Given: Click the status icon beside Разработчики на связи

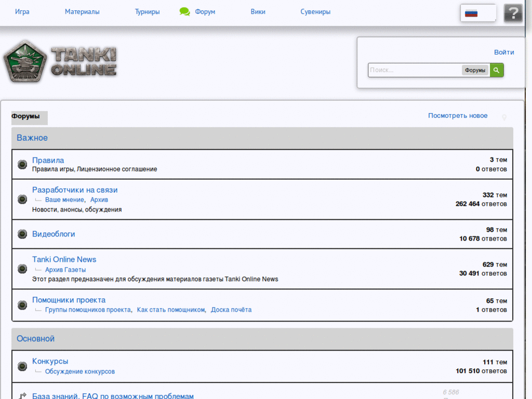Looking at the screenshot, I should coord(22,199).
